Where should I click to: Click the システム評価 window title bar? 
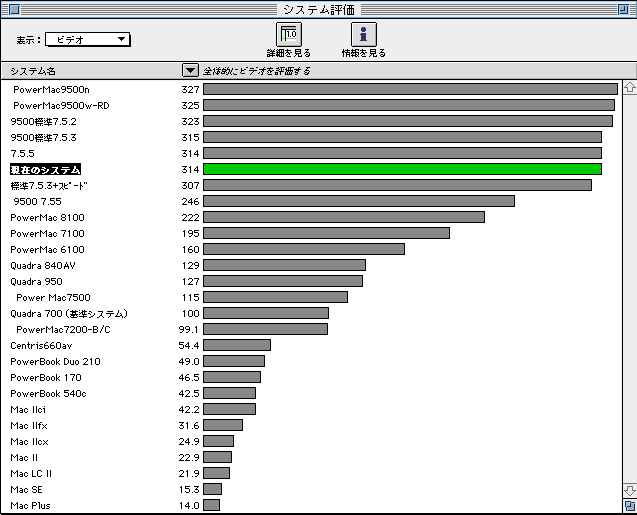[x=318, y=9]
